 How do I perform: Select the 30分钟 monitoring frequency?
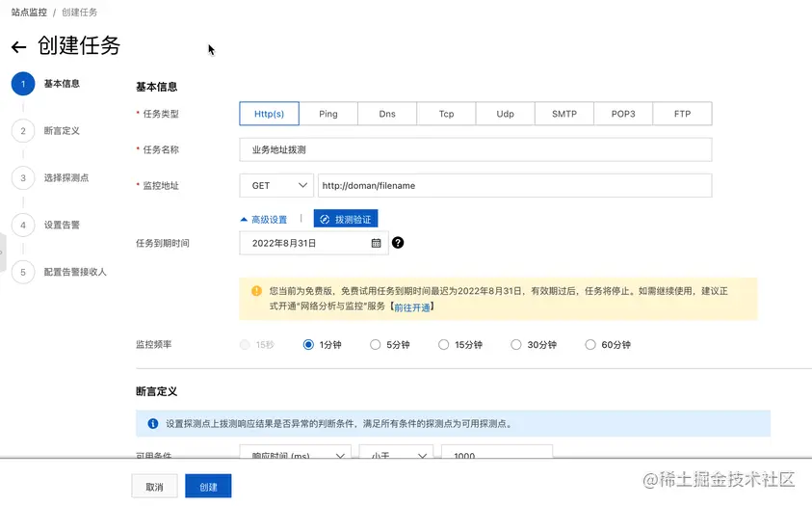point(515,344)
